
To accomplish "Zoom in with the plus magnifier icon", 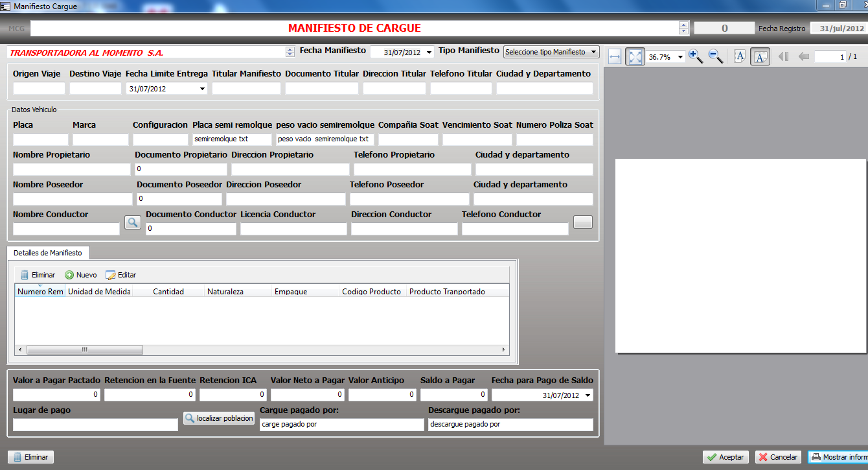I will 696,56.
